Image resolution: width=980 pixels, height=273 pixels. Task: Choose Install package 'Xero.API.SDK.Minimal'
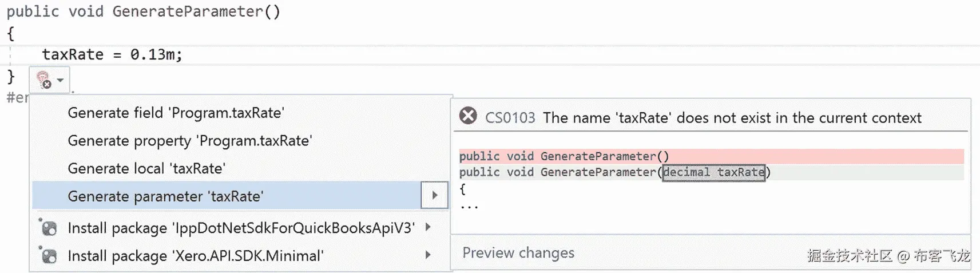(x=196, y=256)
